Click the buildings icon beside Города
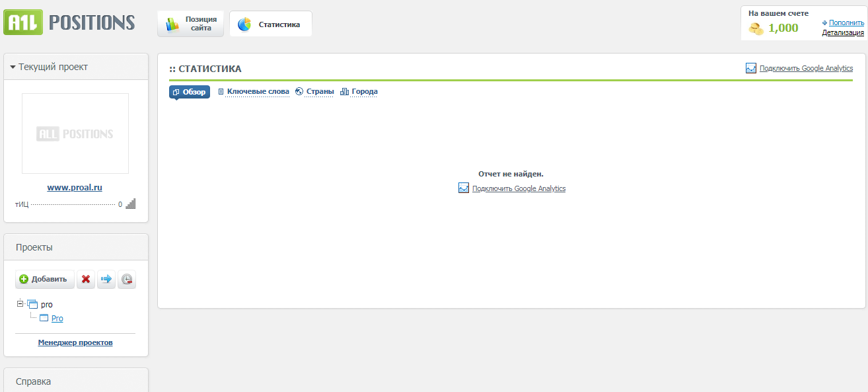The width and height of the screenshot is (868, 392). pyautogui.click(x=344, y=92)
